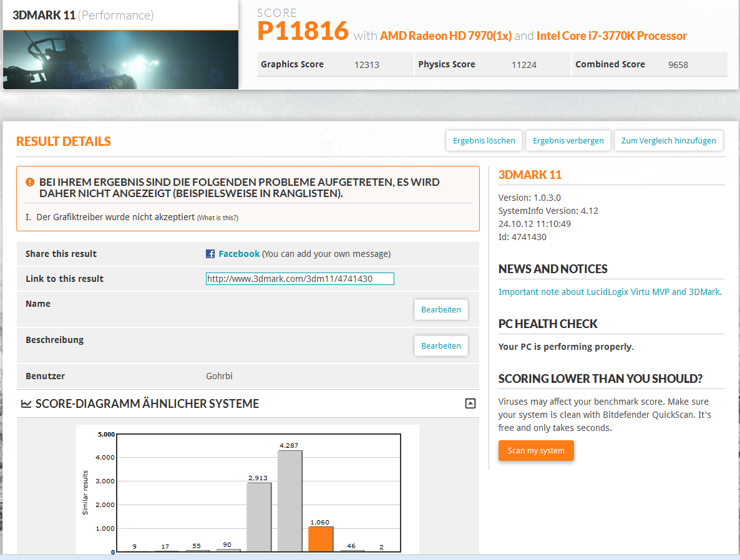
Task: Click the 4,287 bar in chart
Action: [x=290, y=501]
